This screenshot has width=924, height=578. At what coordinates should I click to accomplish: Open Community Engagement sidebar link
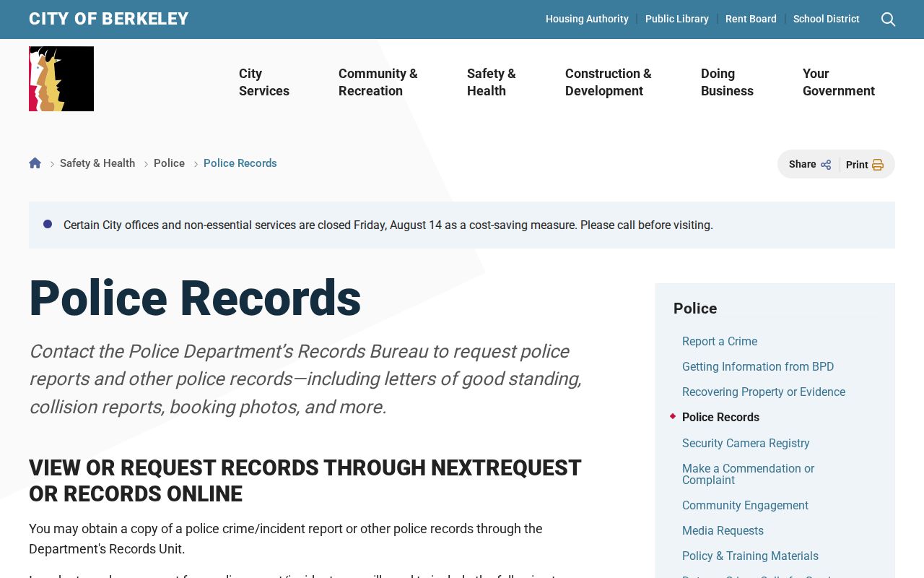point(745,505)
